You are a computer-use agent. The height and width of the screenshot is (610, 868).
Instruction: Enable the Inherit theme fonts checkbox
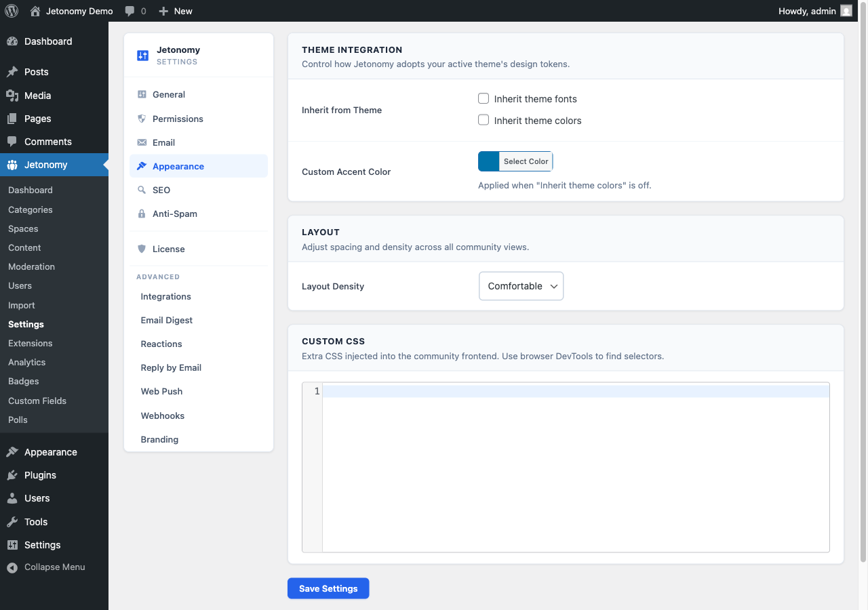pos(484,98)
